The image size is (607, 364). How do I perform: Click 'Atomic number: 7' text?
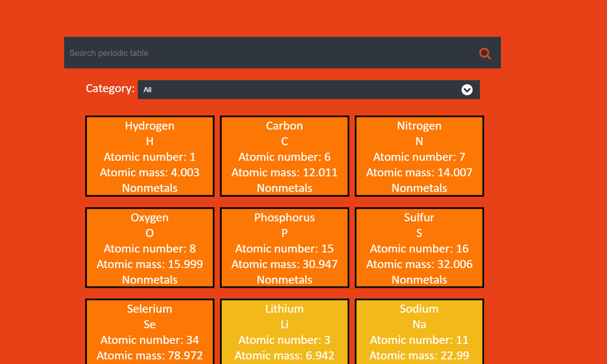tap(419, 157)
